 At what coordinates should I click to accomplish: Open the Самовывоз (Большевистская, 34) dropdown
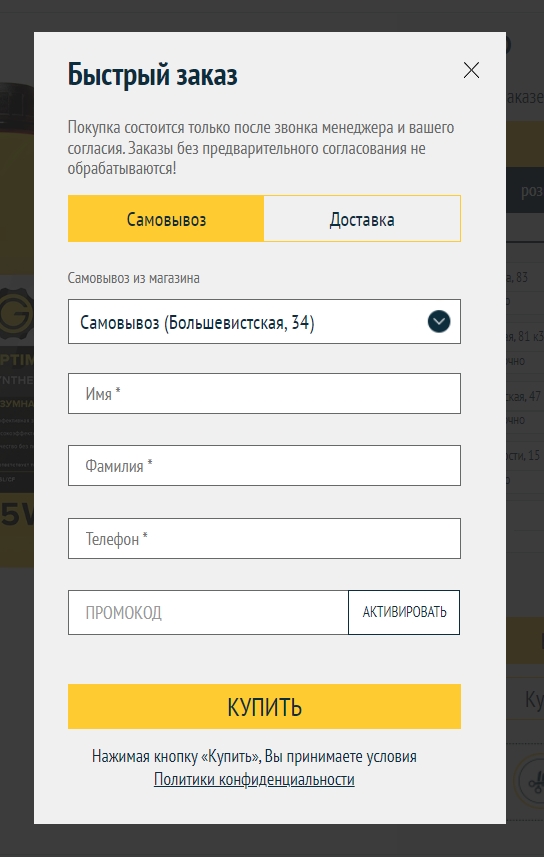click(x=264, y=321)
